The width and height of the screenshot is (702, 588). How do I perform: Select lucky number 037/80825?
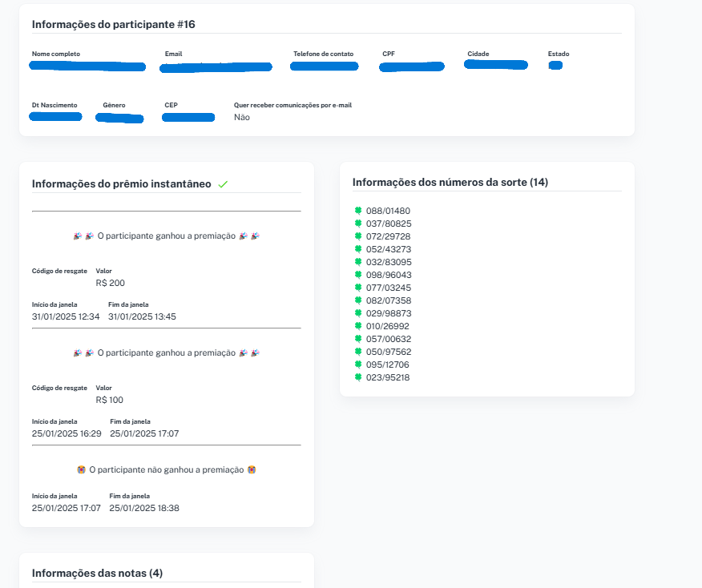coord(388,224)
